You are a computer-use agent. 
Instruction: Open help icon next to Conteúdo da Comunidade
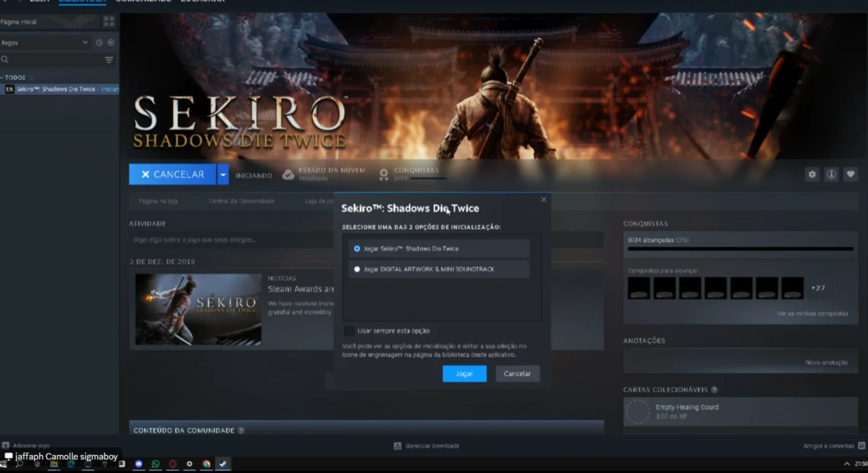click(x=241, y=430)
